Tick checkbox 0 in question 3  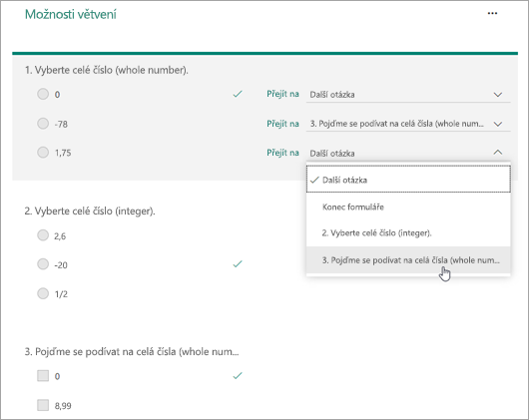coord(43,376)
